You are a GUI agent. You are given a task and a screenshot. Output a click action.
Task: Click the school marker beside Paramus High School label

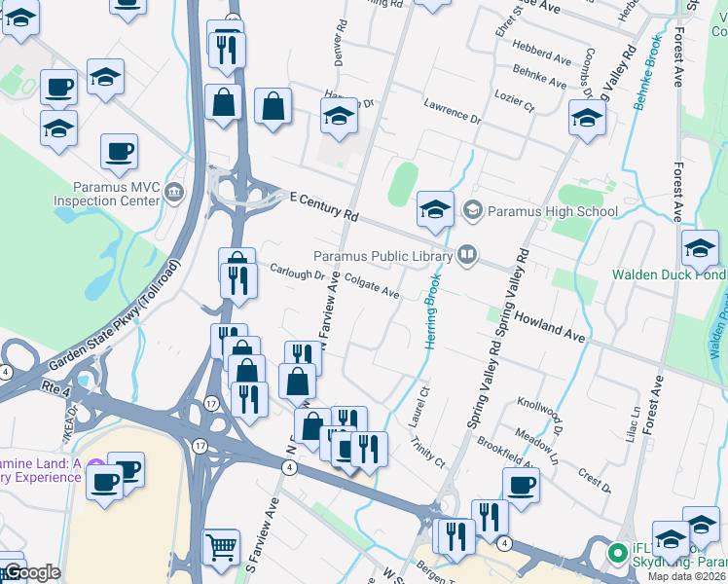pos(435,210)
